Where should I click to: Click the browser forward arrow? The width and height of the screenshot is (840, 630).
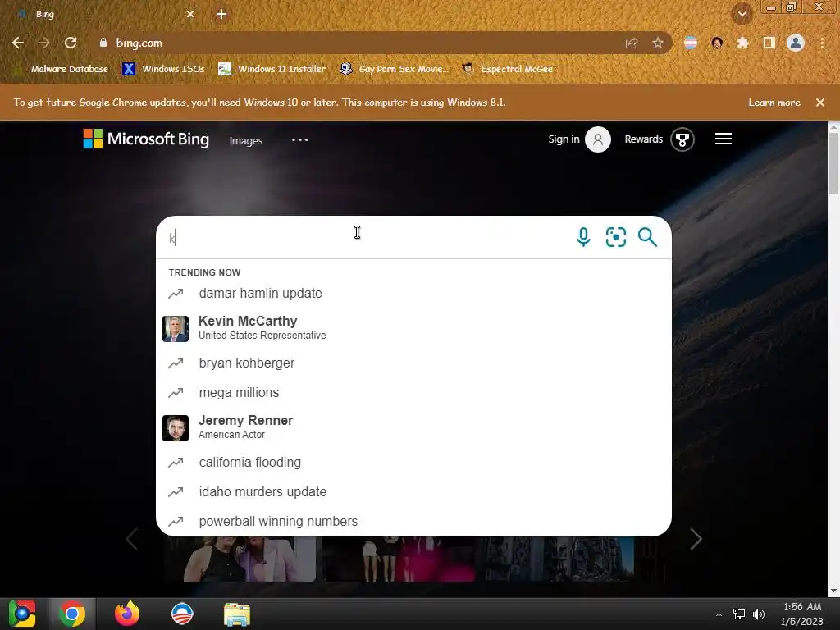[x=44, y=43]
